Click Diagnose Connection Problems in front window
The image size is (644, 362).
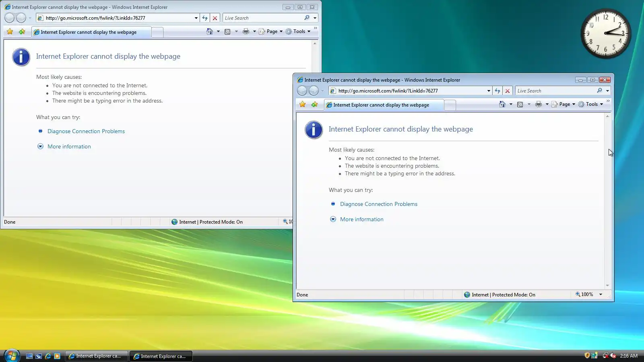(379, 204)
